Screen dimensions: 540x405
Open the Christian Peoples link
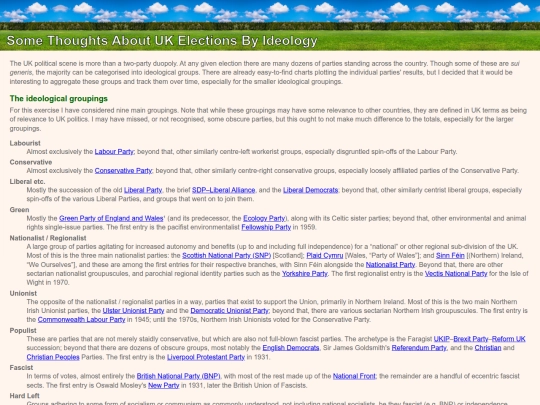tap(53, 357)
